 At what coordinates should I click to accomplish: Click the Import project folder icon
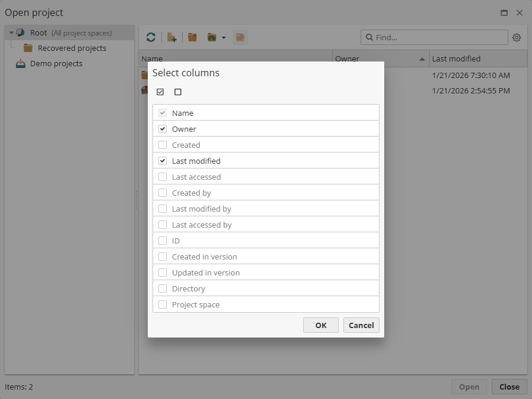(x=212, y=37)
